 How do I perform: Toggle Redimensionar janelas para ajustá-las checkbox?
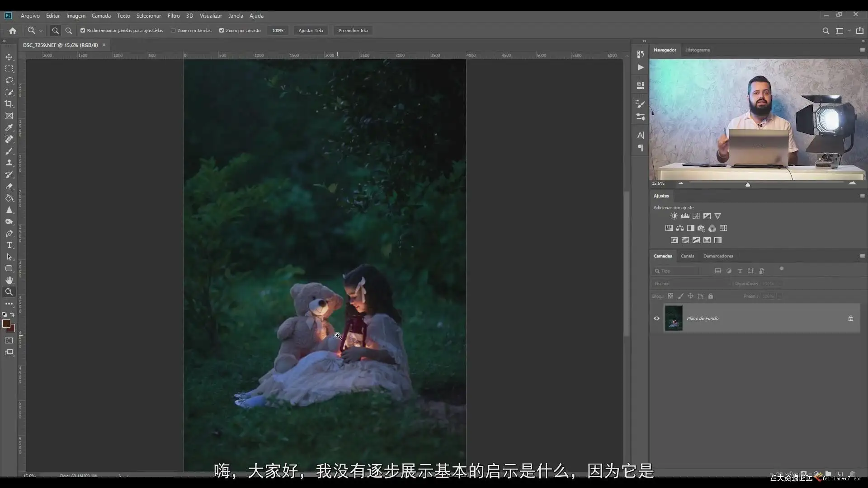(x=83, y=31)
